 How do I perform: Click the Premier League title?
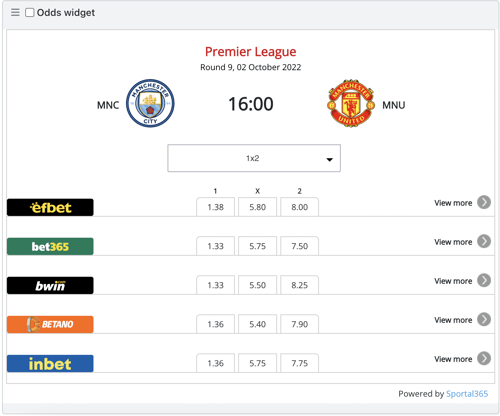(250, 52)
